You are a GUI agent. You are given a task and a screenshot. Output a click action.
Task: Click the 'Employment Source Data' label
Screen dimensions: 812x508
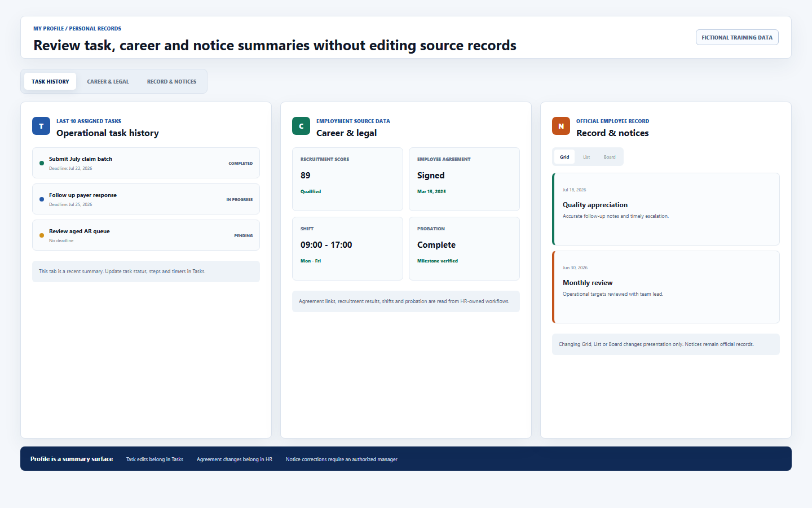(x=353, y=121)
